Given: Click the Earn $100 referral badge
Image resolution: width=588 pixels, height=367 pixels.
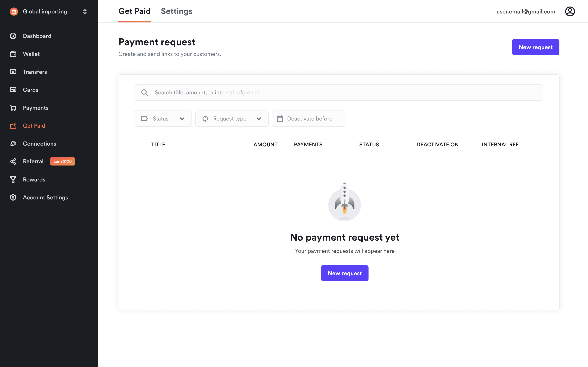Looking at the screenshot, I should [62, 161].
